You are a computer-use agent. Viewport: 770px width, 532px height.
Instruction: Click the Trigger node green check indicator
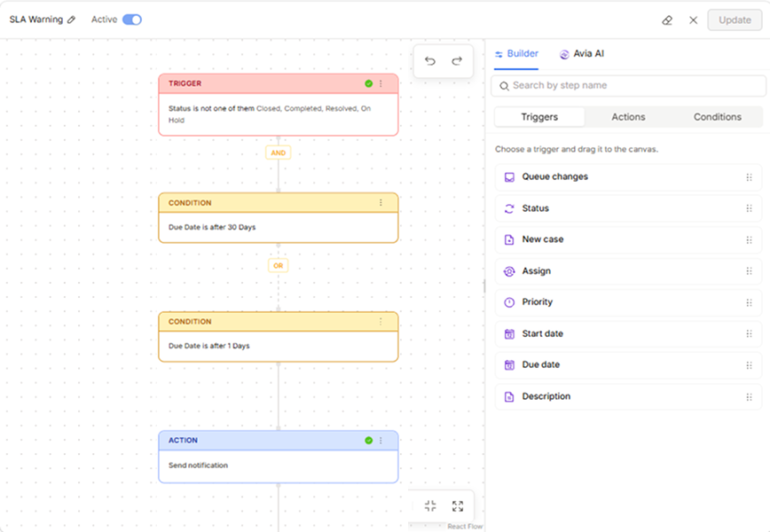(x=369, y=83)
